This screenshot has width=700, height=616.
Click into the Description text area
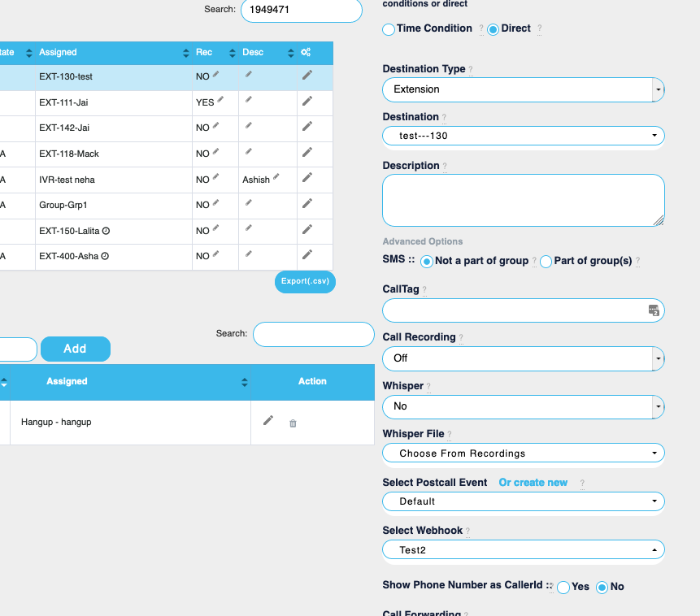[x=524, y=201]
